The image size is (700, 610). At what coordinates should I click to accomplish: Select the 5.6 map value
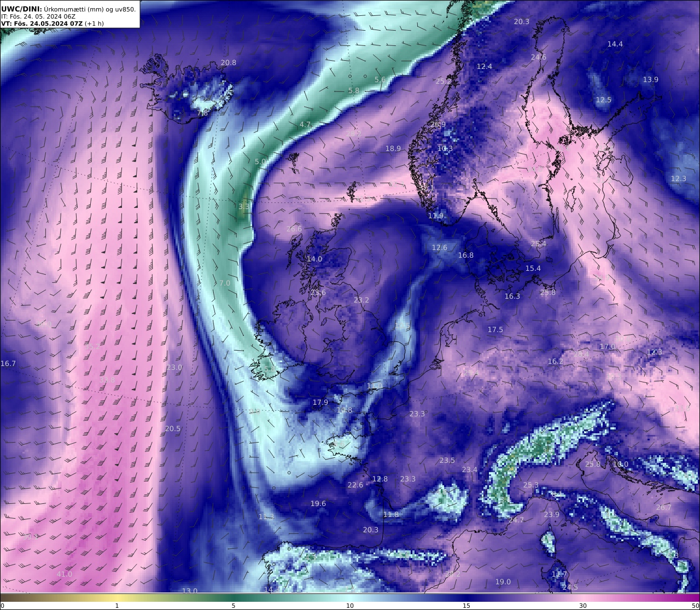coord(380,80)
